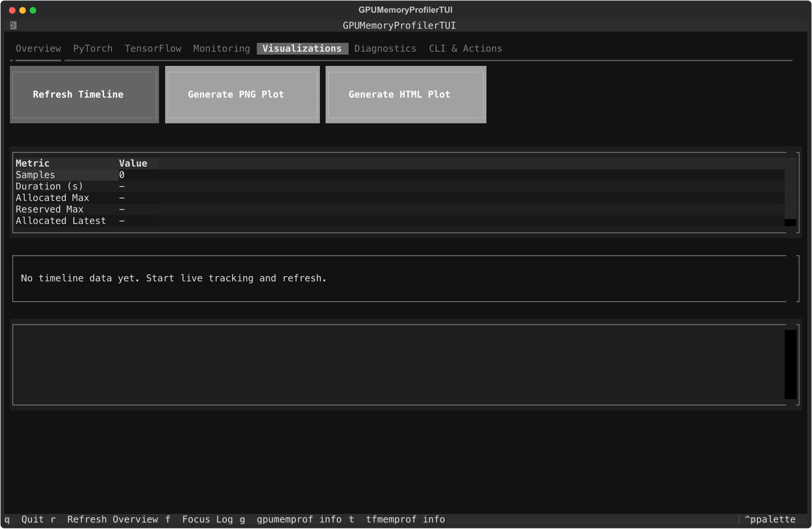The image size is (812, 529).
Task: Select the Visualizations tab
Action: tap(302, 48)
